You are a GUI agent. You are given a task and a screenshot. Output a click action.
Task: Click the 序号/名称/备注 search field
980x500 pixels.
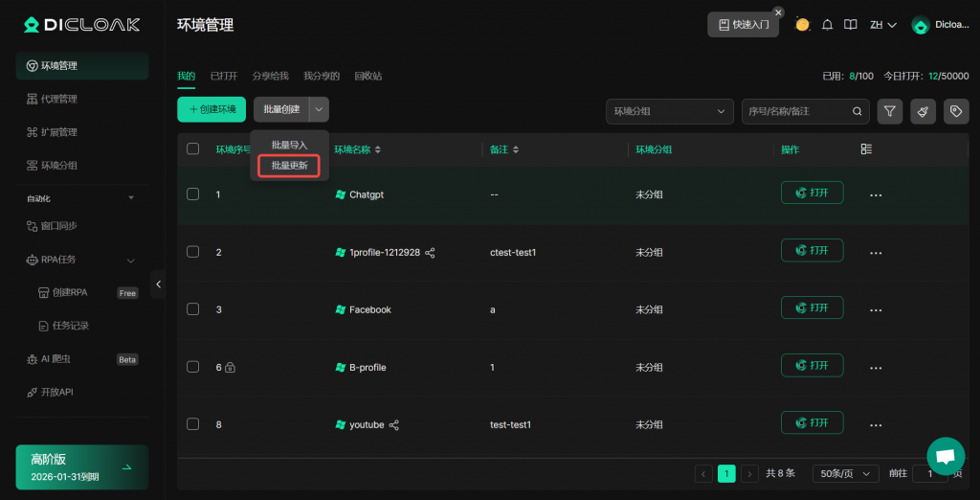pyautogui.click(x=798, y=111)
